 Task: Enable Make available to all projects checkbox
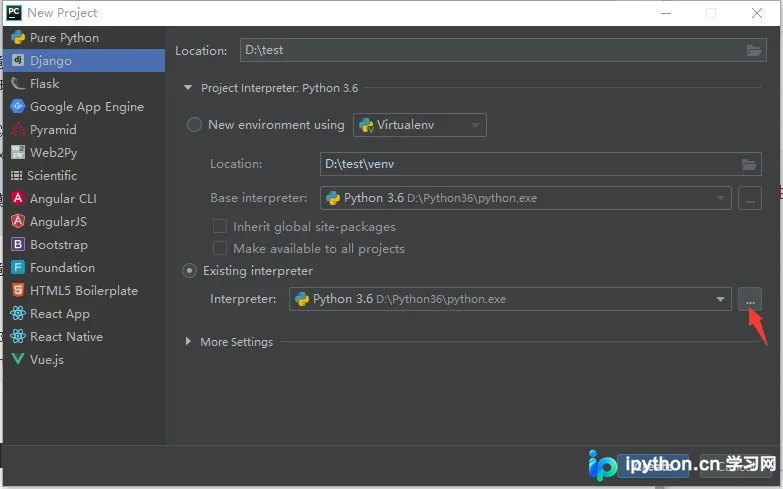click(220, 248)
